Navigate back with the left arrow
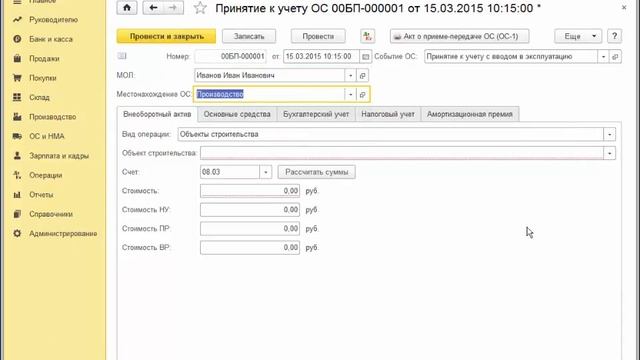The image size is (640, 360). pos(153,8)
